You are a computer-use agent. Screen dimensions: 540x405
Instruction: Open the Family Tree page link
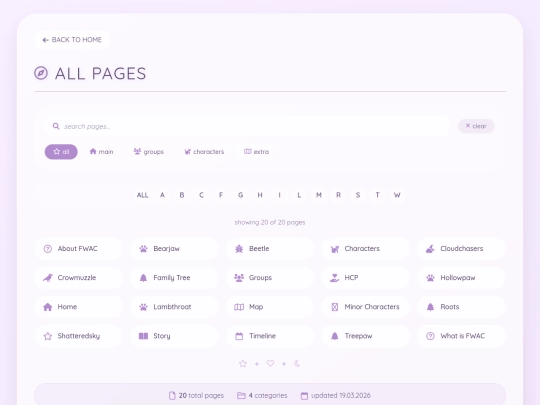pos(174,278)
